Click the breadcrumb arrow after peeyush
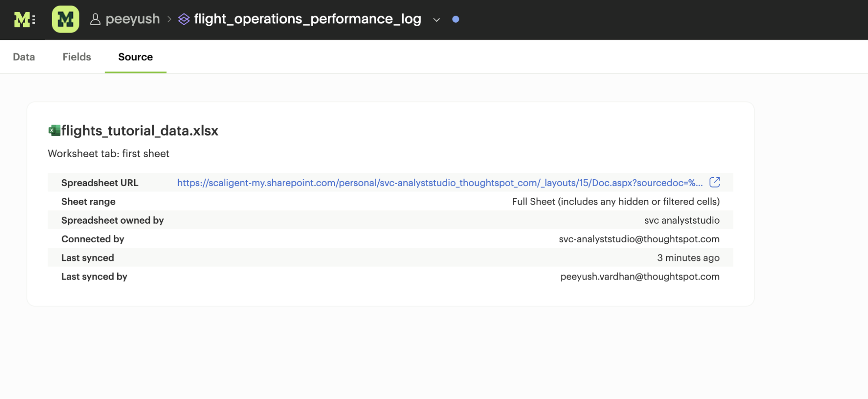868x399 pixels. (169, 20)
